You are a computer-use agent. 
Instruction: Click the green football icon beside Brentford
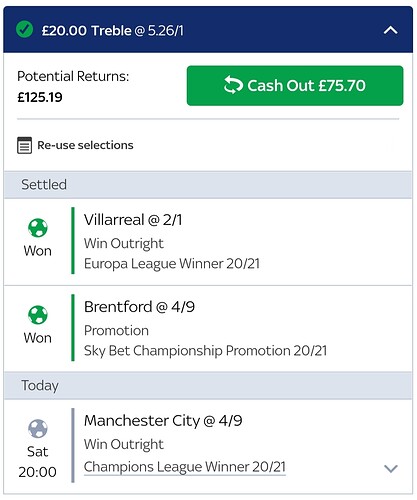(x=38, y=315)
